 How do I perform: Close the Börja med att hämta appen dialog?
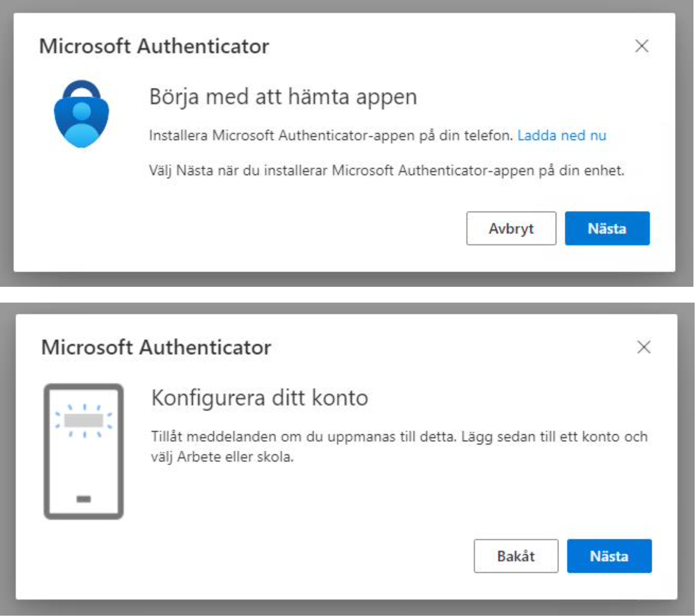click(x=641, y=46)
